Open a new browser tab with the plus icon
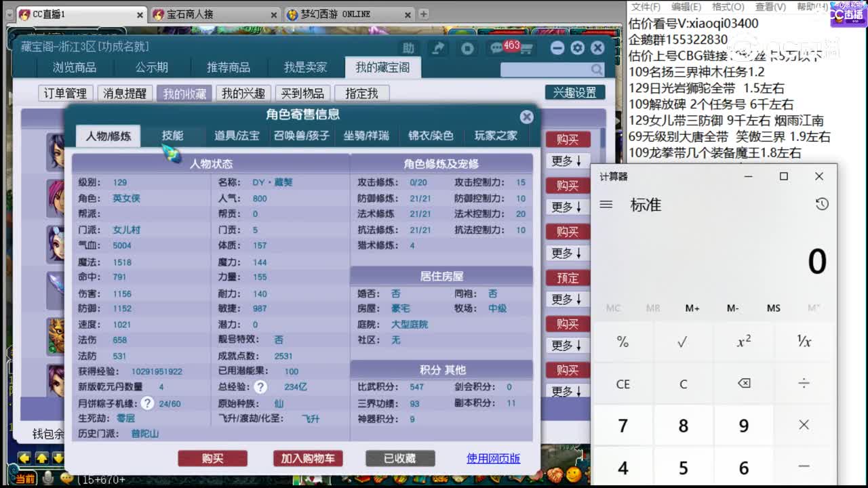Viewport: 868px width, 488px height. point(423,14)
